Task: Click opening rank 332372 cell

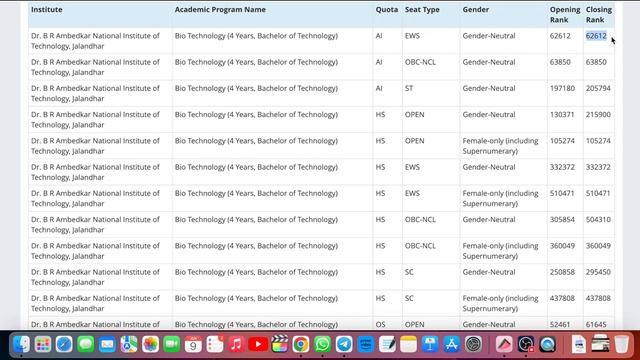Action: (562, 167)
